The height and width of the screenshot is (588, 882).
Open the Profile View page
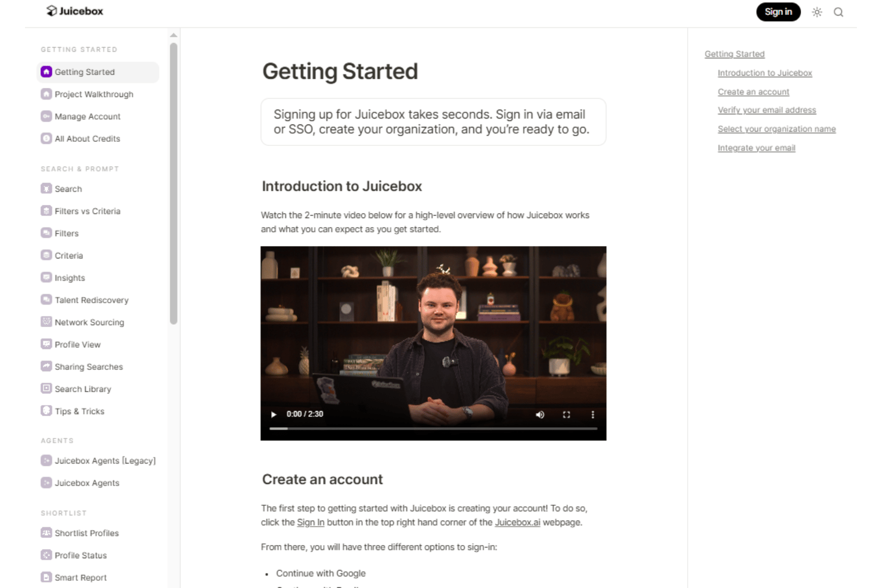coord(77,344)
